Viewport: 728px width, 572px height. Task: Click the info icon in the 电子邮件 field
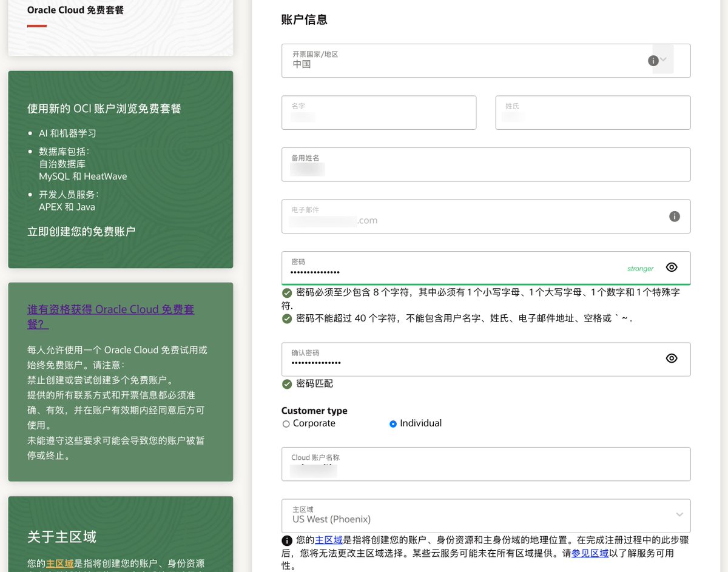674,217
